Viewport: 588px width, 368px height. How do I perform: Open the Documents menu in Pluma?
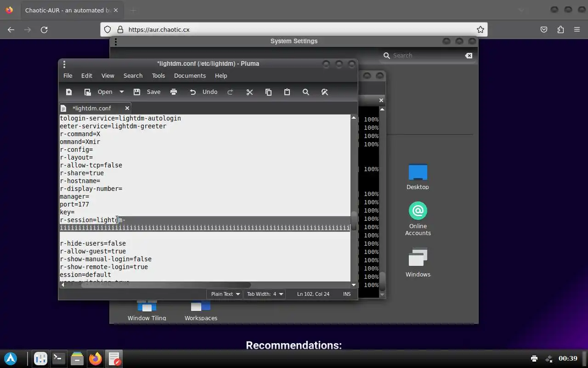[190, 75]
